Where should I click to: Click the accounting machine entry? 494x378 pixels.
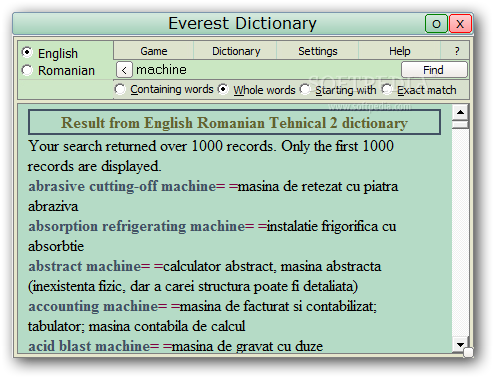(93, 306)
